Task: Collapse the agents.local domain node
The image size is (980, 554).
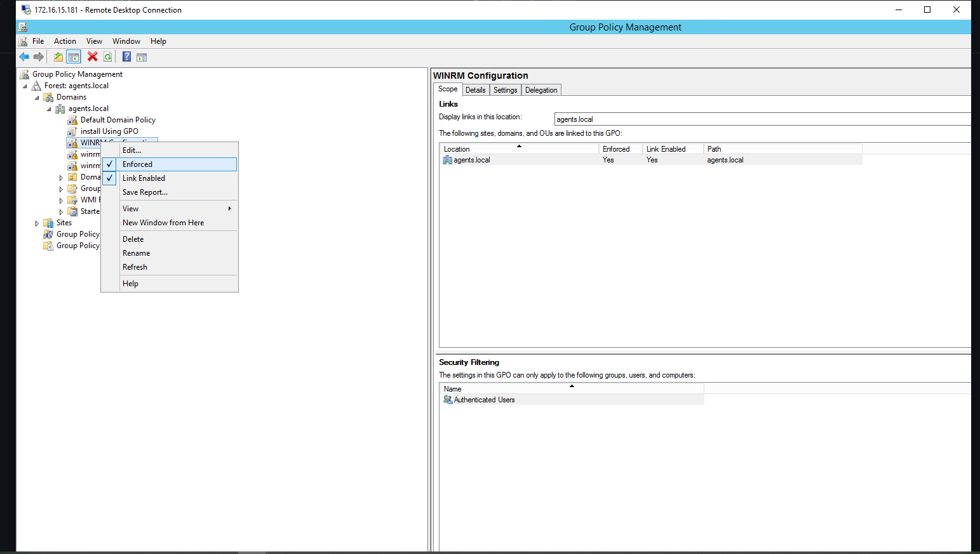Action: 49,109
